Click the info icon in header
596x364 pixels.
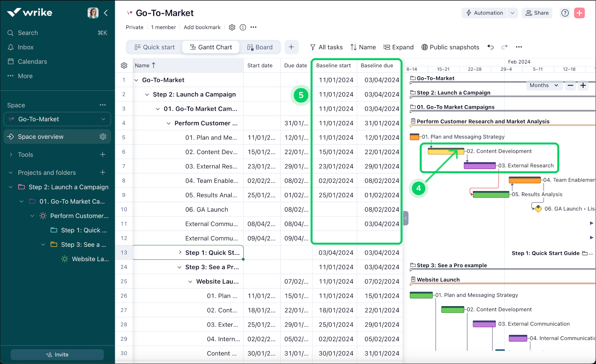click(x=243, y=27)
